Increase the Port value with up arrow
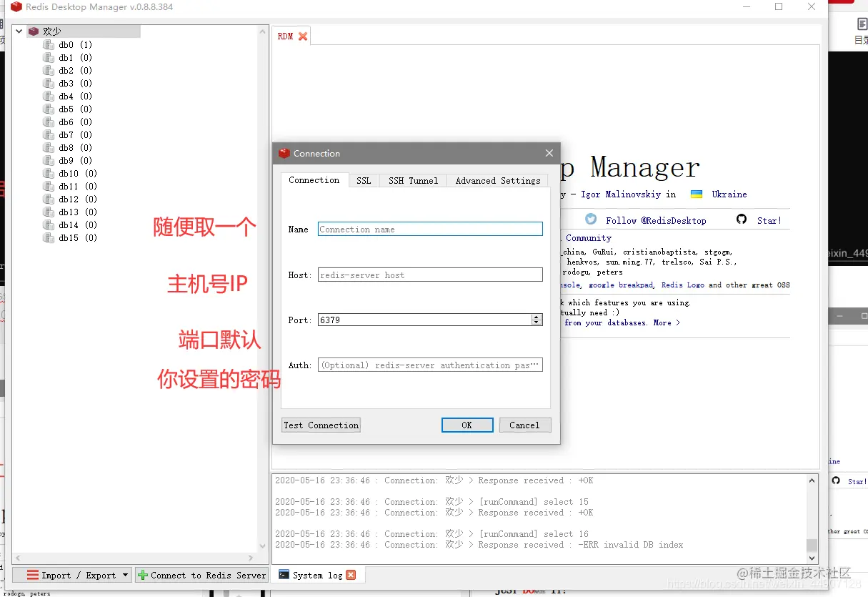Viewport: 868px width, 597px height. coord(537,317)
